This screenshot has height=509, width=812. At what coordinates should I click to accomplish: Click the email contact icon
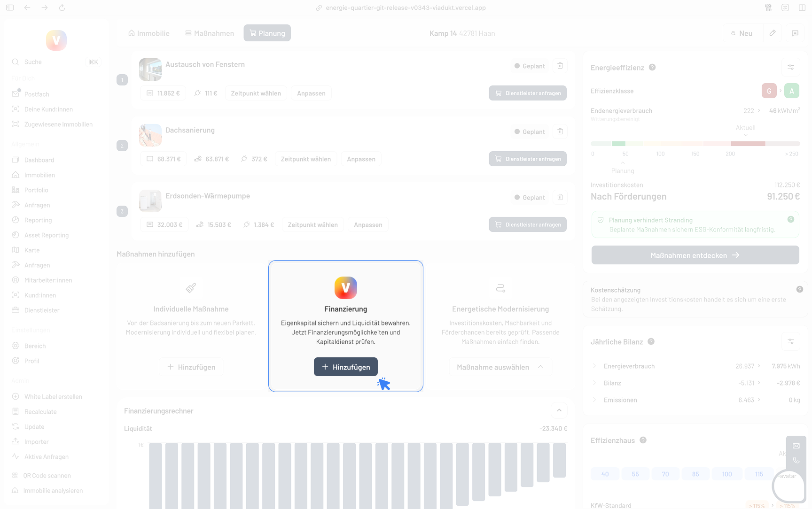(796, 446)
